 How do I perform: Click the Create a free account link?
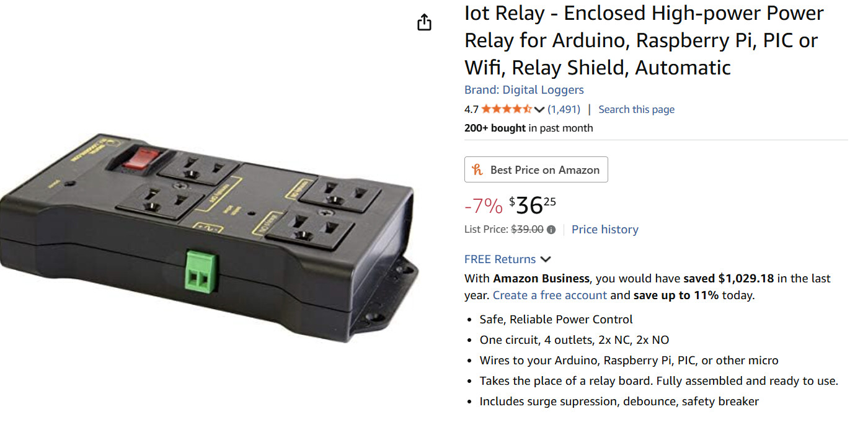pos(549,295)
